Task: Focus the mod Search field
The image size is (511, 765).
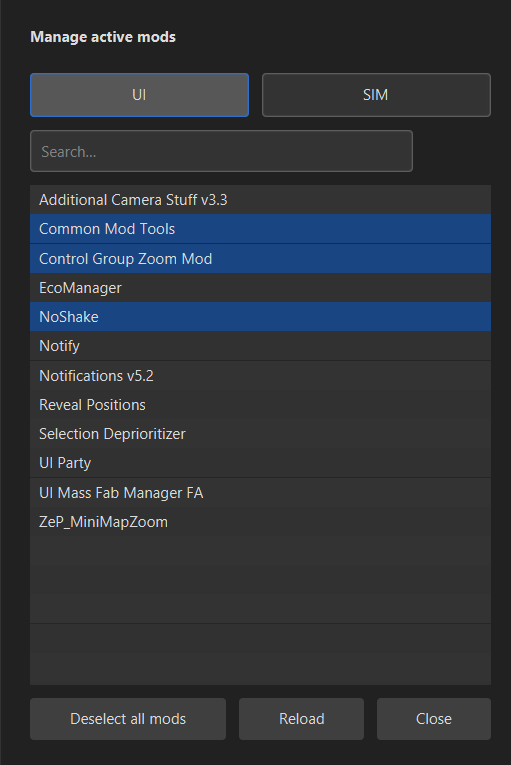Action: click(x=222, y=151)
